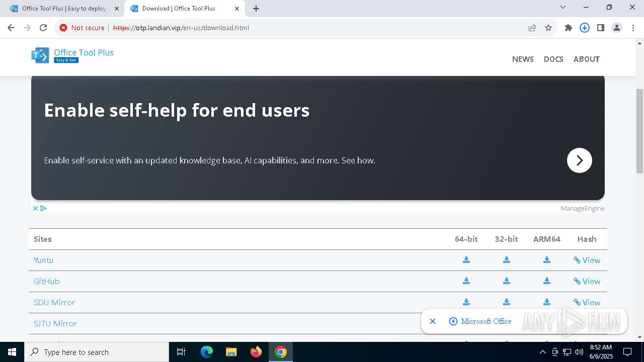
Task: Launch Firefox from taskbar
Action: (x=256, y=352)
